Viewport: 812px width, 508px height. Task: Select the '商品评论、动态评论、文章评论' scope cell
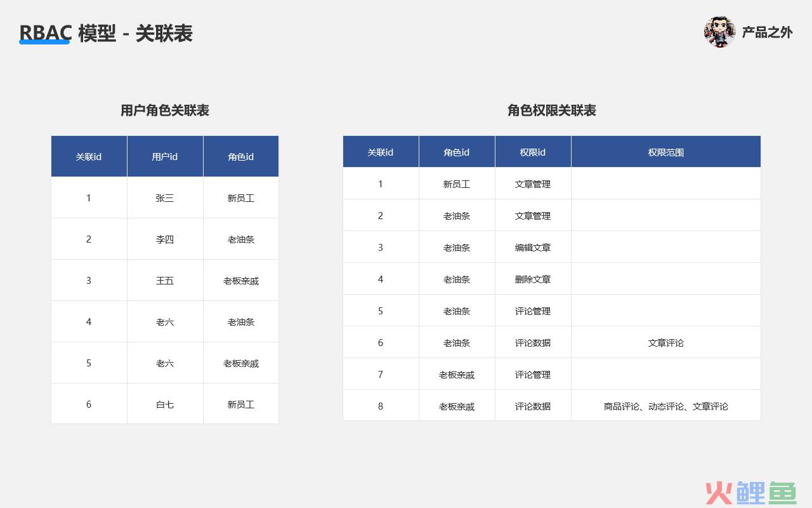click(666, 406)
